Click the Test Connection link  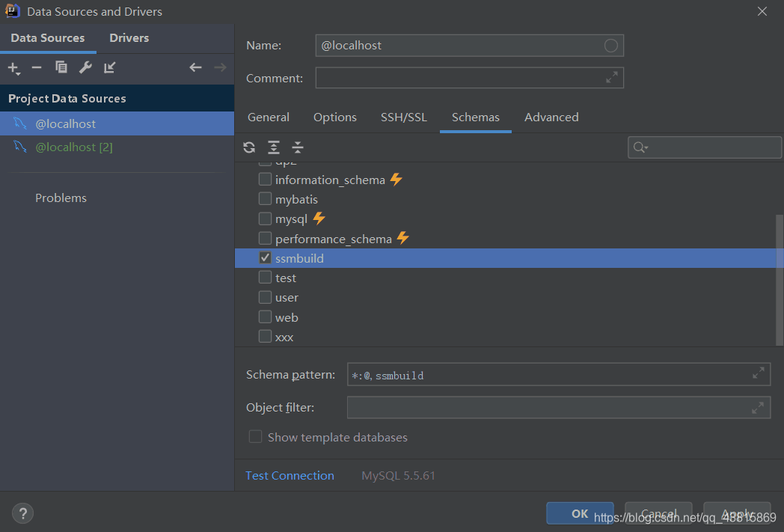pyautogui.click(x=290, y=475)
